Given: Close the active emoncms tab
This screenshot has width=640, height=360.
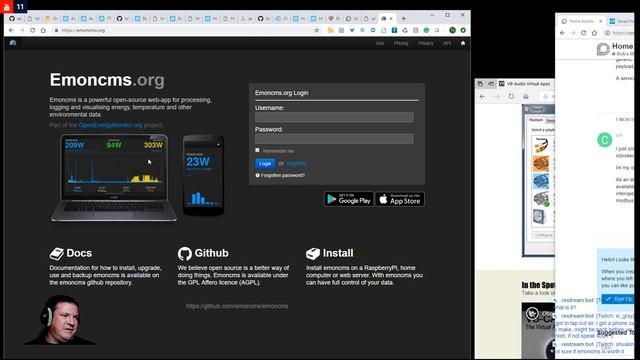Looking at the screenshot, I should coord(391,18).
